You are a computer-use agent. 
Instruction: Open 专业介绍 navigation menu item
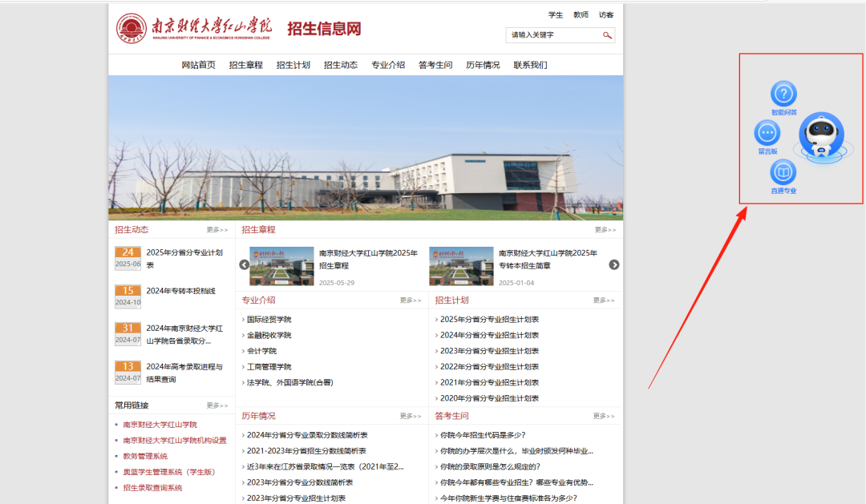point(388,65)
